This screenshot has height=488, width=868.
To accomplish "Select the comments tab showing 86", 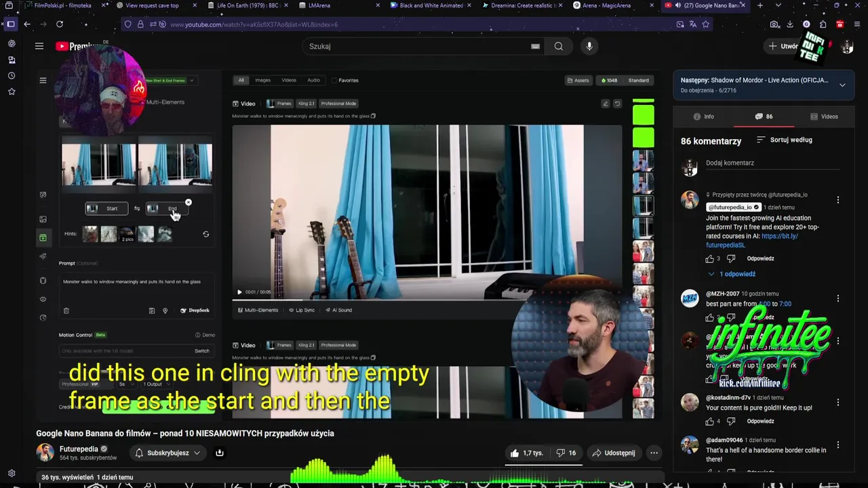I will pyautogui.click(x=764, y=117).
